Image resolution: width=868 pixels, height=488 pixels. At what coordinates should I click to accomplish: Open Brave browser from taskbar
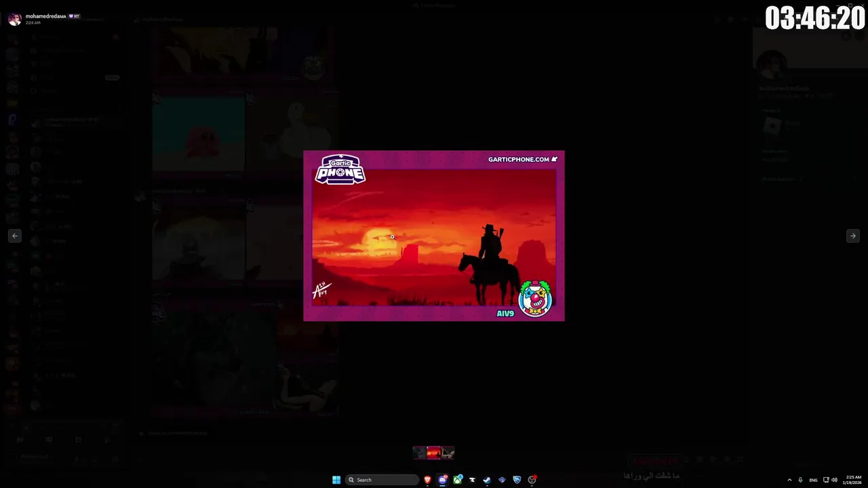427,480
